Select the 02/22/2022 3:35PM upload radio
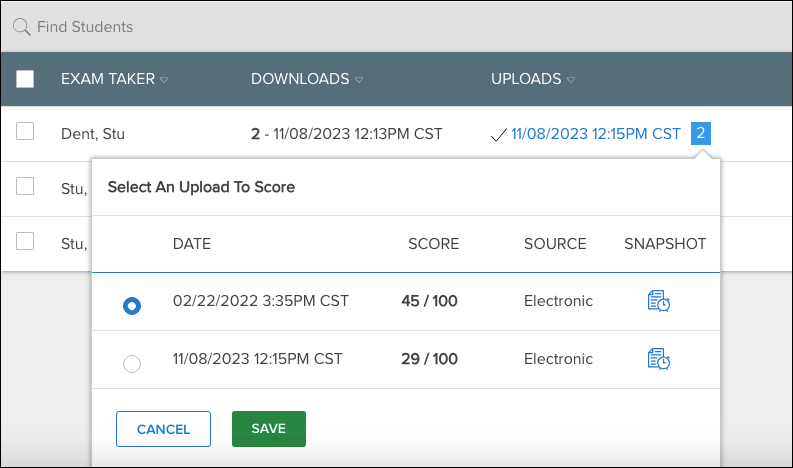 tap(132, 306)
